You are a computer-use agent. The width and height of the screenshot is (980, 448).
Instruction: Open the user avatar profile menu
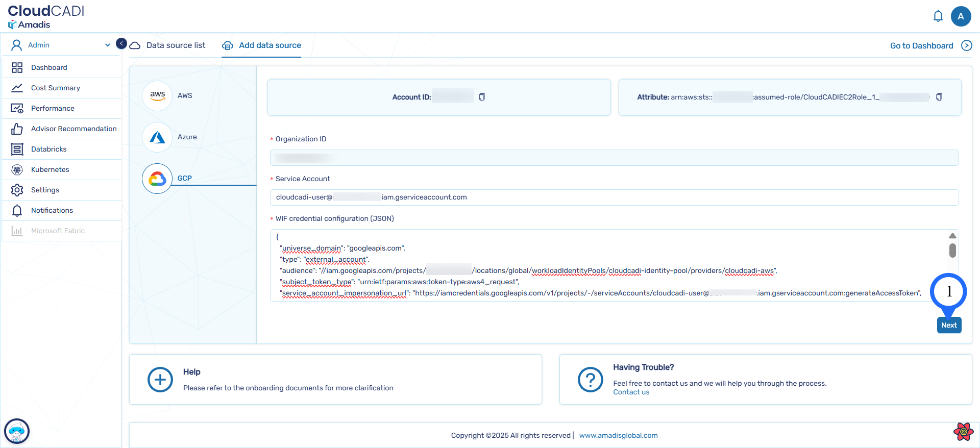(x=961, y=16)
